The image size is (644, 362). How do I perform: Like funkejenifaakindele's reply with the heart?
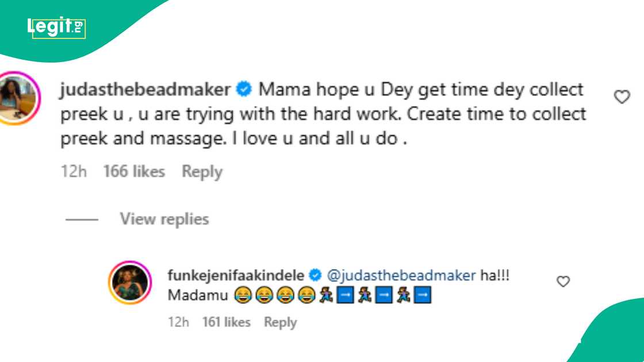pos(563,282)
